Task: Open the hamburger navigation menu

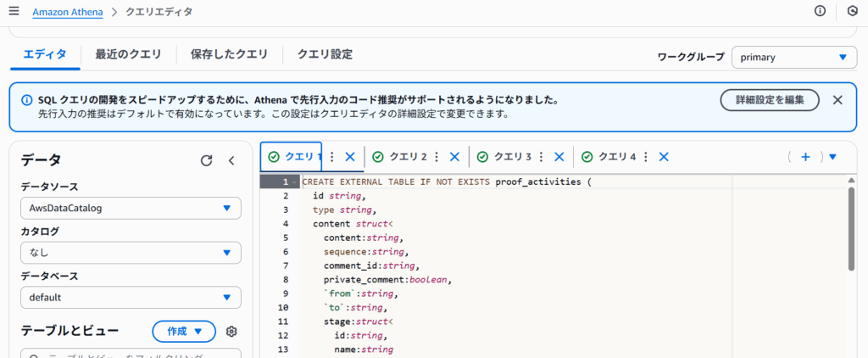Action: pos(14,12)
